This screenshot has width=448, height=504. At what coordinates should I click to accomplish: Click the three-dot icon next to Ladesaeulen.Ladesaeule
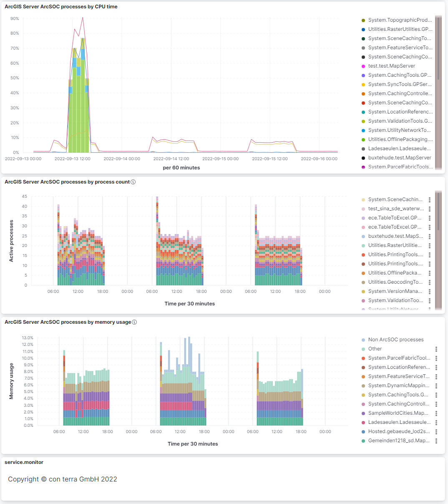(x=437, y=422)
